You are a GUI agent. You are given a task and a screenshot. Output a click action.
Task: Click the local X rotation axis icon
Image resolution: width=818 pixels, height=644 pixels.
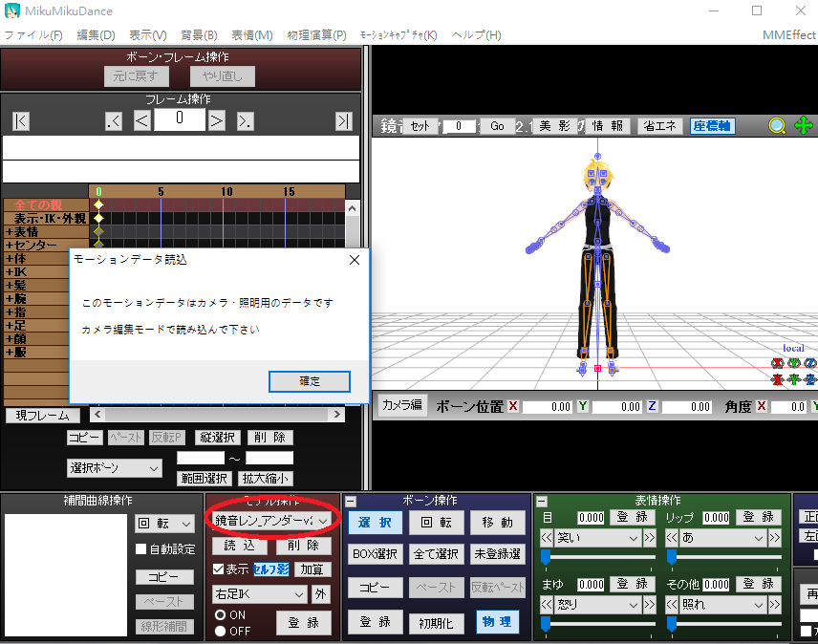pyautogui.click(x=777, y=363)
